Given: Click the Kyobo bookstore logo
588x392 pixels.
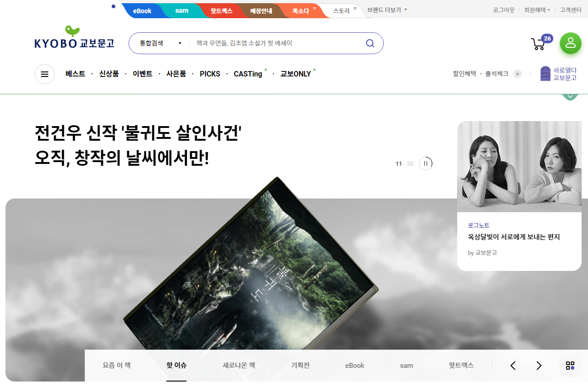Looking at the screenshot, I should [74, 38].
